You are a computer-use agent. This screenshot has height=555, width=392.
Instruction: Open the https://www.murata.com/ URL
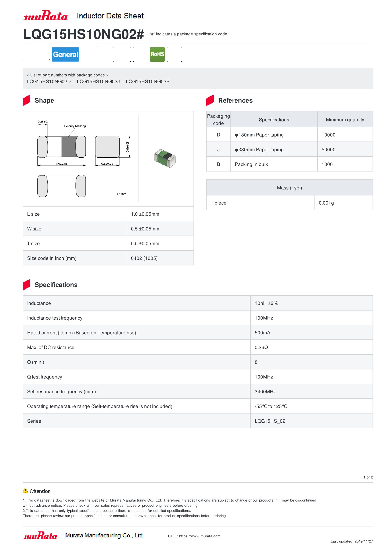[200, 536]
